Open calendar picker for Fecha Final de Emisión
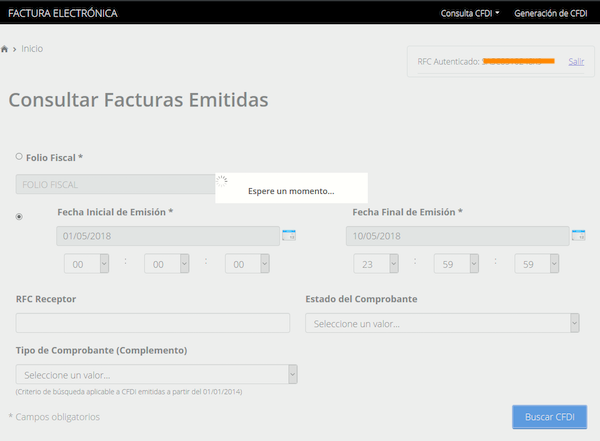The width and height of the screenshot is (600, 441). pyautogui.click(x=579, y=235)
